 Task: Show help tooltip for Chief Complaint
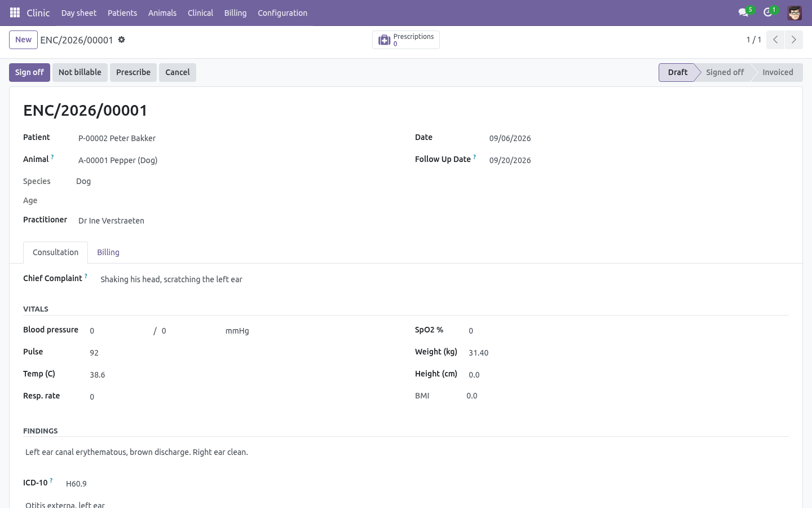(x=86, y=276)
